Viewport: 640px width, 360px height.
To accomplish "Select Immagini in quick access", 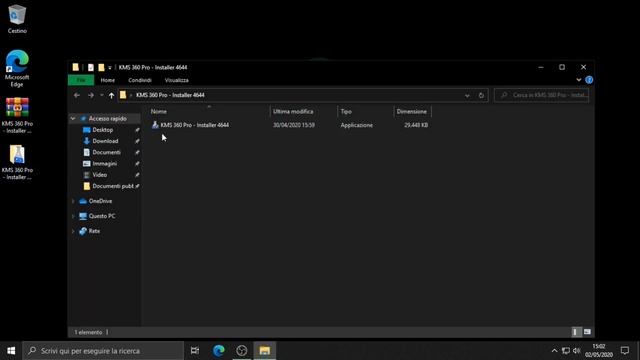I will 104,163.
